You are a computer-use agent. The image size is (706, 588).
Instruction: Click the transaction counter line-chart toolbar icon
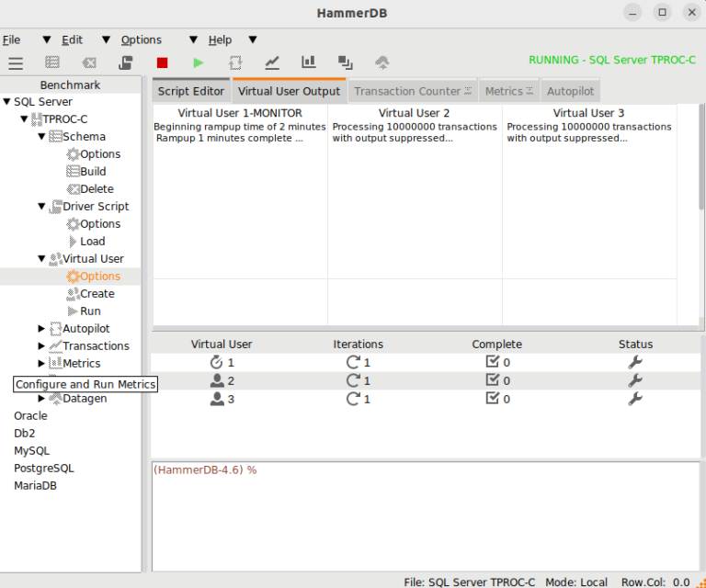click(x=272, y=62)
